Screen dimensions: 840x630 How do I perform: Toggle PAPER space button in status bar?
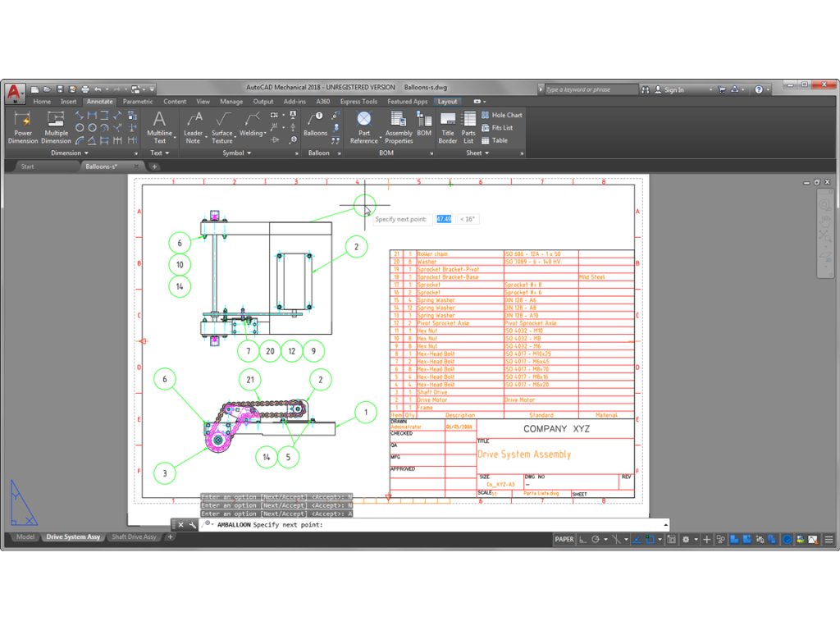pyautogui.click(x=564, y=540)
